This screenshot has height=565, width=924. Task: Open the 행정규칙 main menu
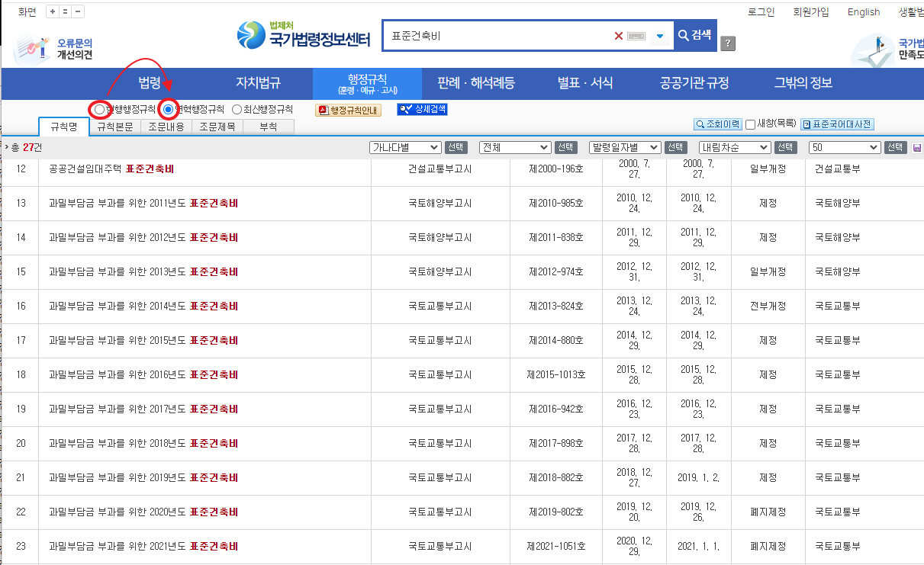point(367,83)
